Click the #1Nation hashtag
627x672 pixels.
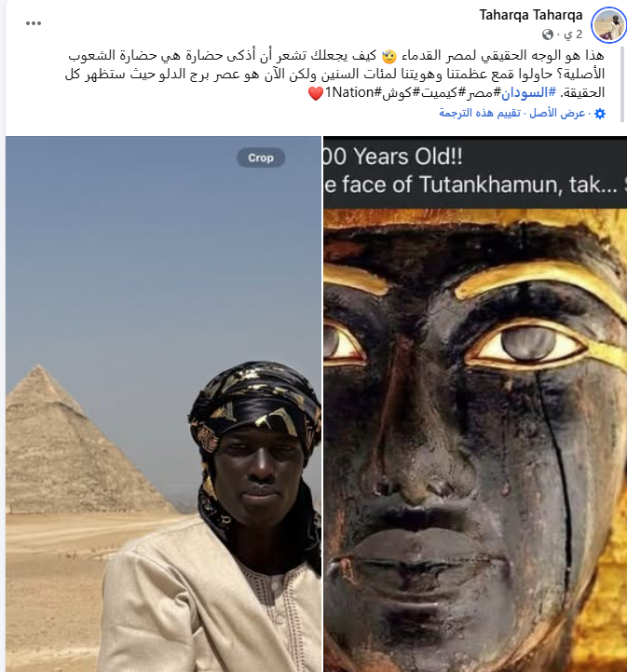click(353, 92)
